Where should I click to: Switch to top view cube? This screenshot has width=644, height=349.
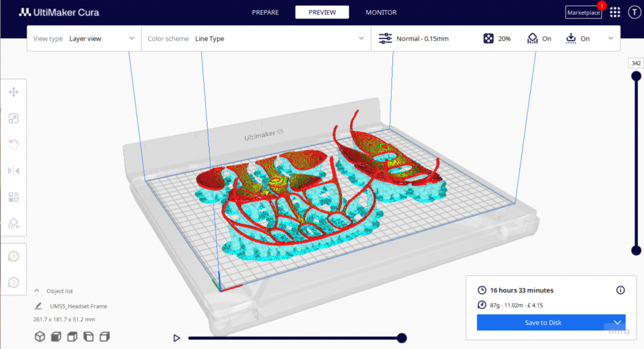(72, 336)
